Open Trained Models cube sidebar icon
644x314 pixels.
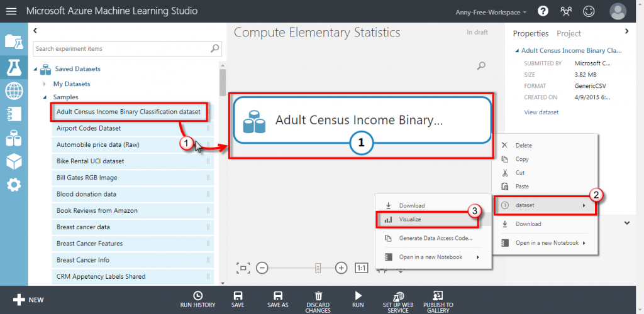14,162
